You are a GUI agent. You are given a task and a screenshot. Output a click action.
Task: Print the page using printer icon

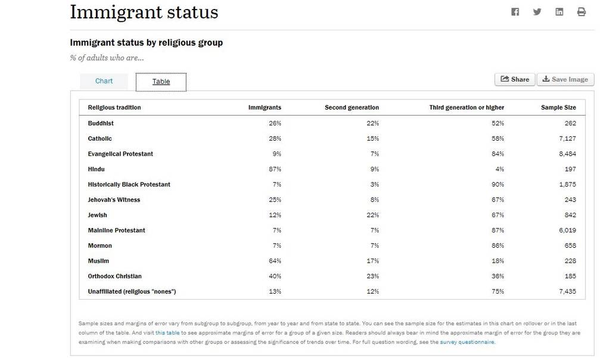(581, 12)
